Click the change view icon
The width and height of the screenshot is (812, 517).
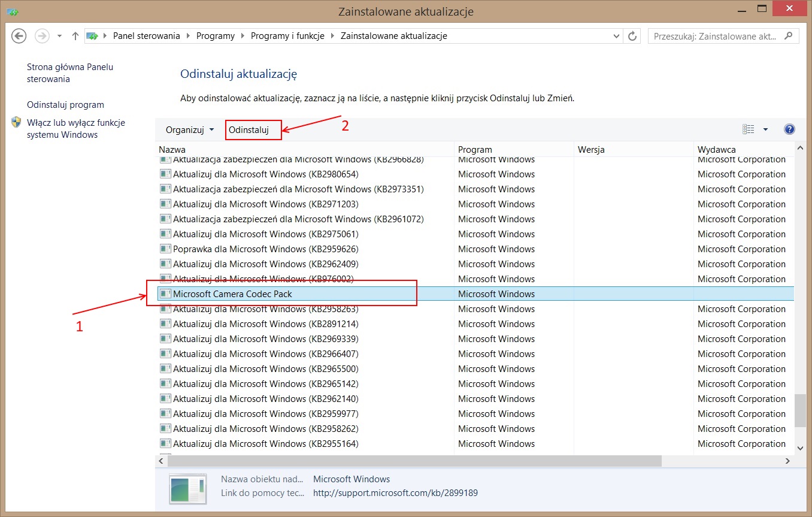click(749, 129)
